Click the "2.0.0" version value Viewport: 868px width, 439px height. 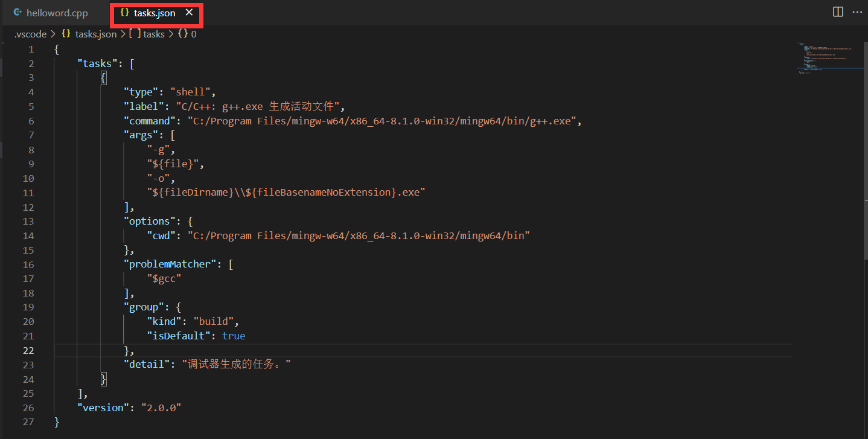(x=161, y=408)
